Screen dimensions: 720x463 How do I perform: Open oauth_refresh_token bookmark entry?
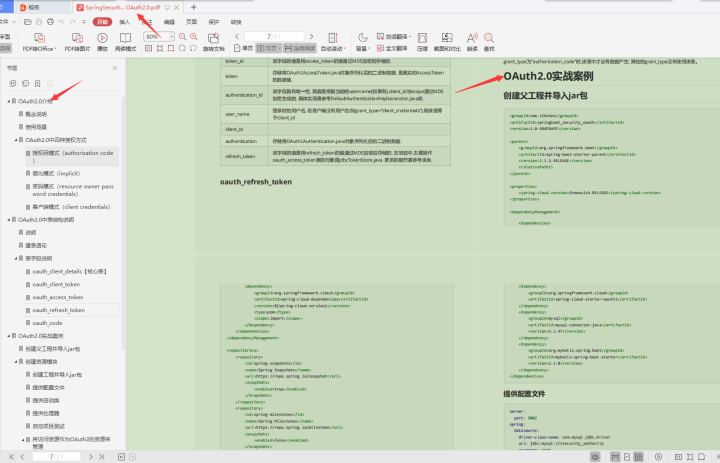(58, 310)
